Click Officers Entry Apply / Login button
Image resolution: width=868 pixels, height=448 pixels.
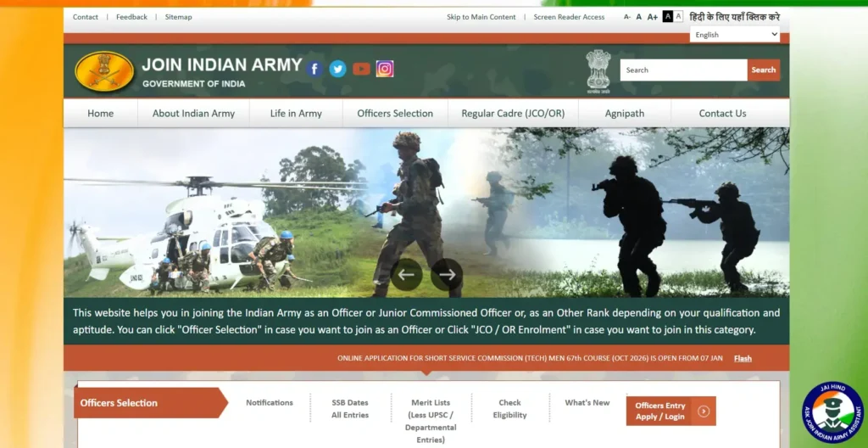point(671,411)
